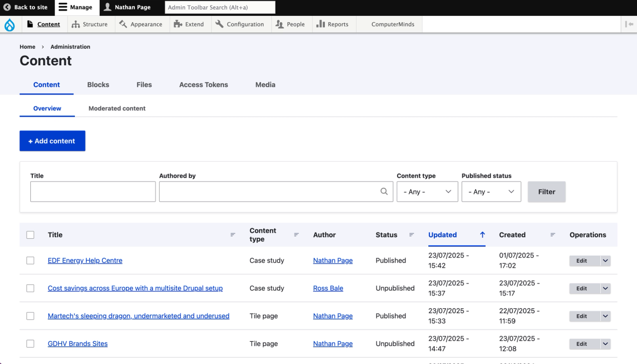Viewport: 637px width, 364px height.
Task: Focus the Admin Toolbar Search field
Action: tap(220, 7)
